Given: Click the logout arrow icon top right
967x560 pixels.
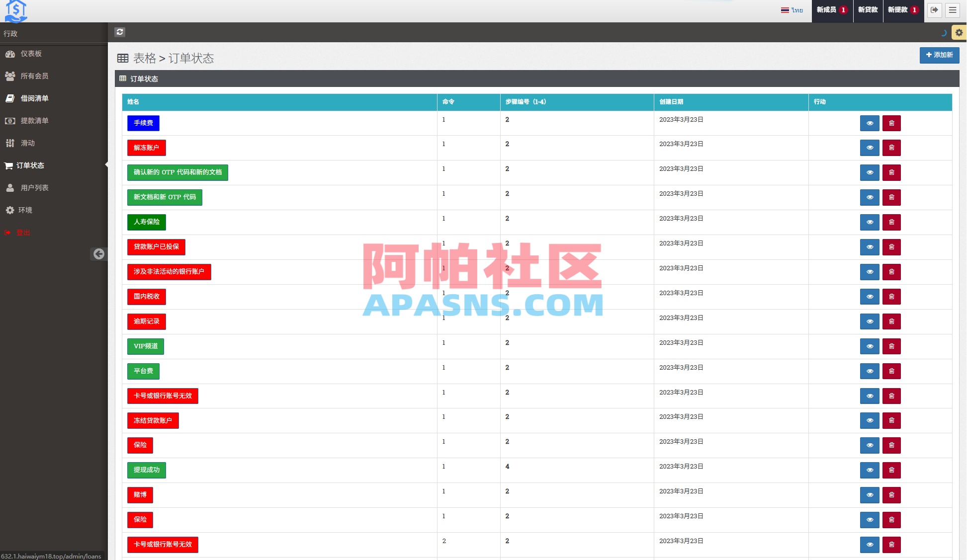Looking at the screenshot, I should pos(934,10).
